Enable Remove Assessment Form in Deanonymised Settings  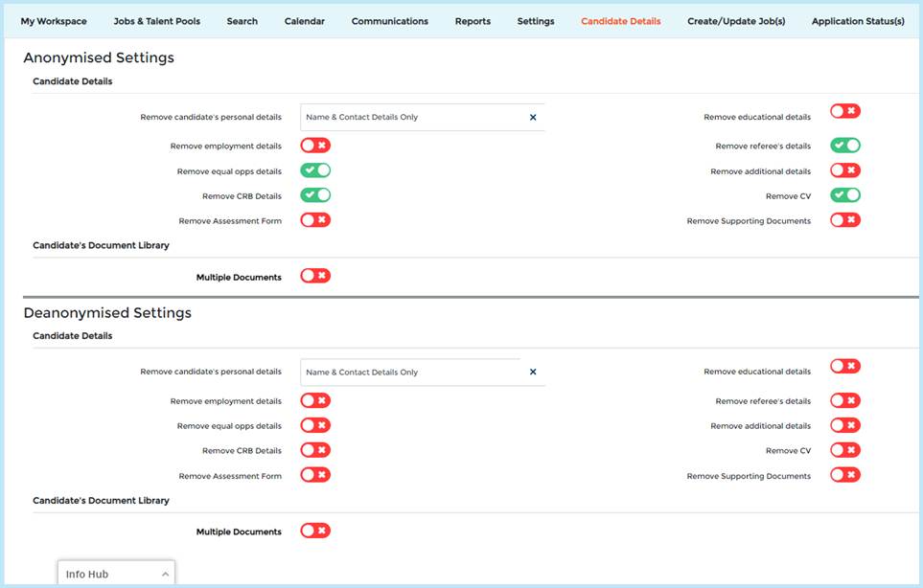tap(315, 474)
